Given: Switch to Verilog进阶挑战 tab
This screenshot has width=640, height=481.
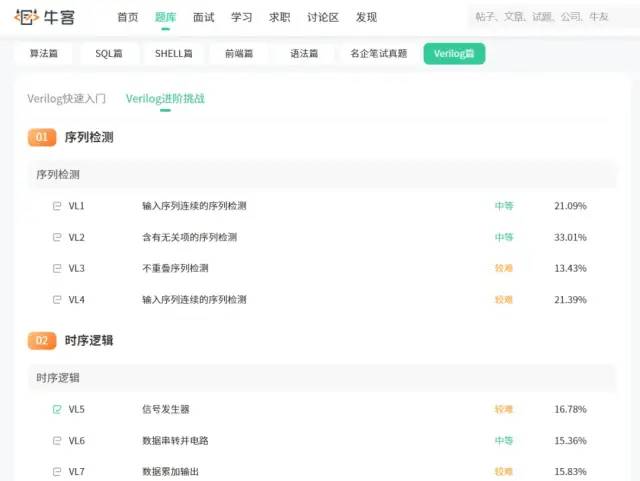Looking at the screenshot, I should coord(165,98).
